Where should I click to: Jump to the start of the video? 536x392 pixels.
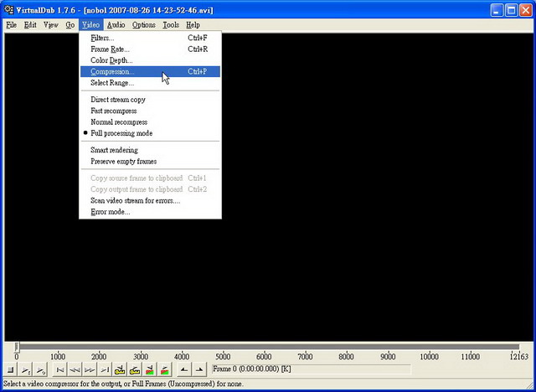pyautogui.click(x=59, y=369)
